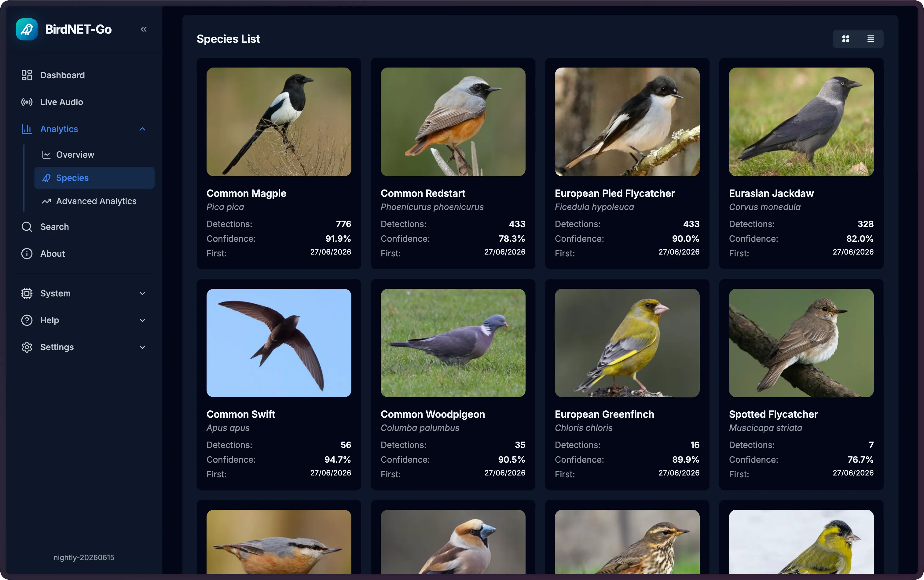Image resolution: width=924 pixels, height=580 pixels.
Task: Click the Overview line chart icon
Action: tap(46, 155)
